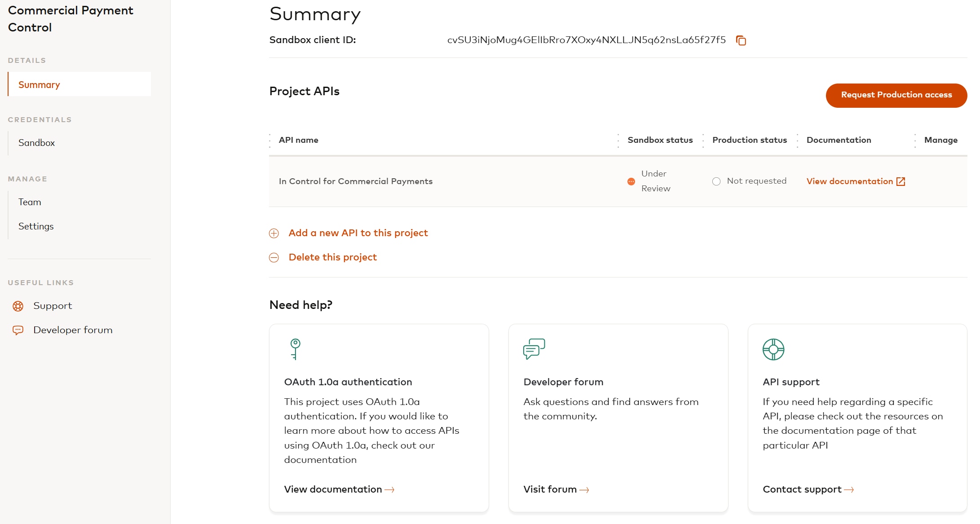
Task: Click the OAuth key icon in help card
Action: click(295, 349)
